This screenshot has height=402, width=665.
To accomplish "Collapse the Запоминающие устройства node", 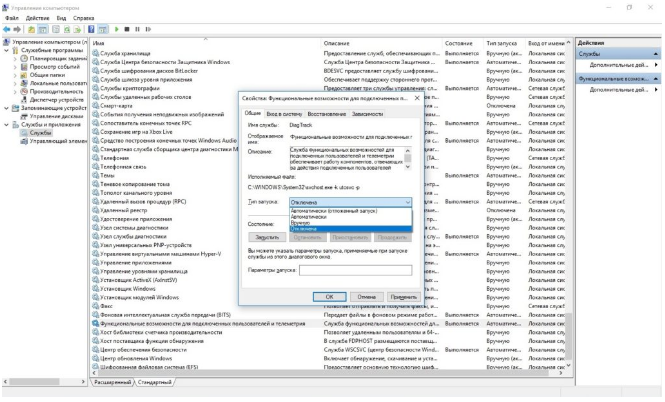I will 6,108.
